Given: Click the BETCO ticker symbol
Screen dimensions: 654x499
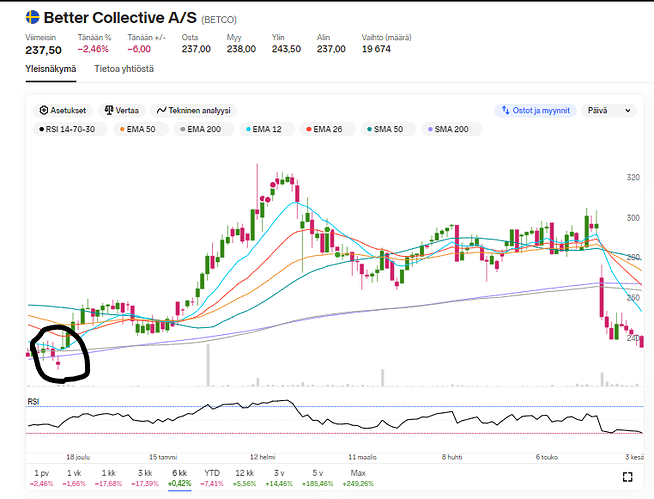Looking at the screenshot, I should pyautogui.click(x=219, y=20).
